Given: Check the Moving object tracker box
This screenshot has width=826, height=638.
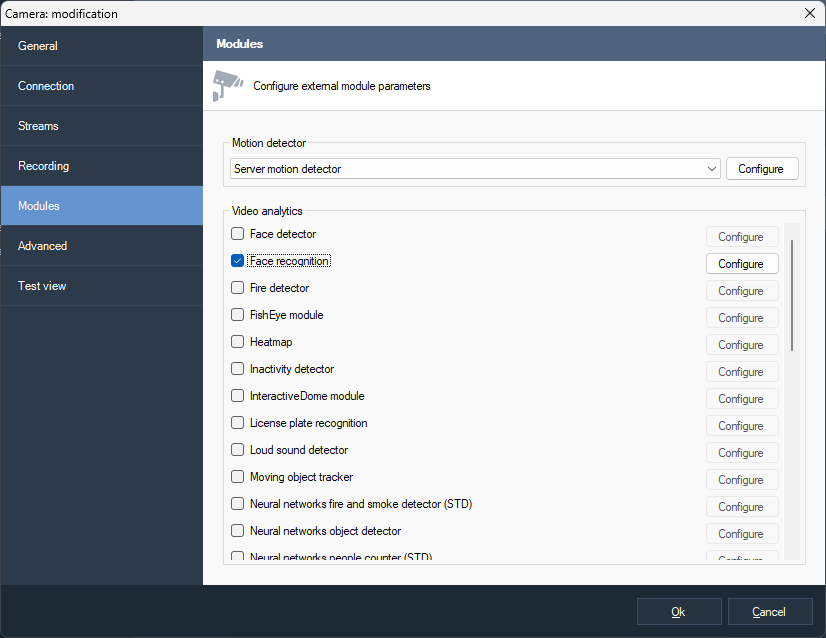Looking at the screenshot, I should (238, 477).
